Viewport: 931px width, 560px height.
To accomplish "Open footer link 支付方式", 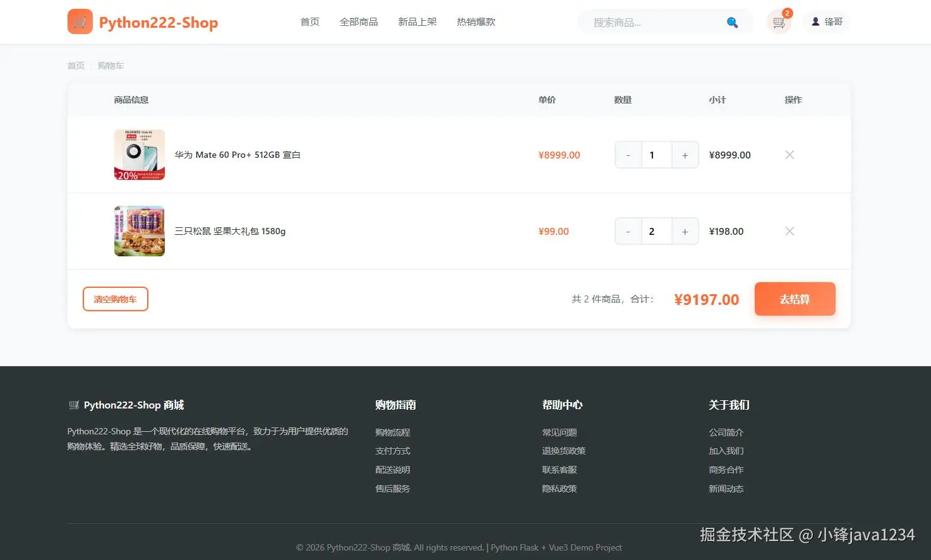I will point(393,451).
